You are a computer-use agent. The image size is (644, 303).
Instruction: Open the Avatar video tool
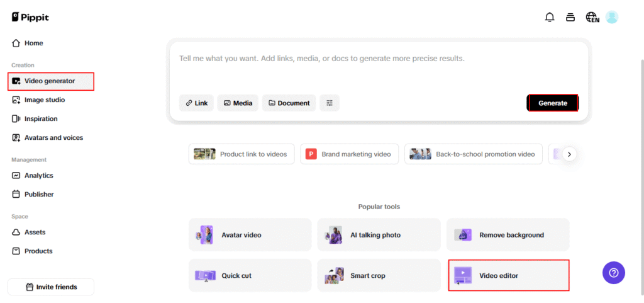pos(250,235)
